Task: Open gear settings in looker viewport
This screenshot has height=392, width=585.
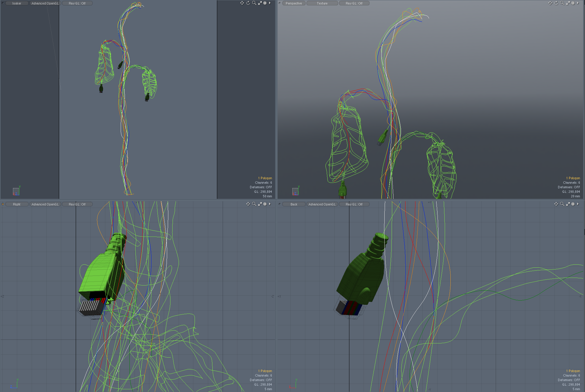Action: (x=265, y=3)
